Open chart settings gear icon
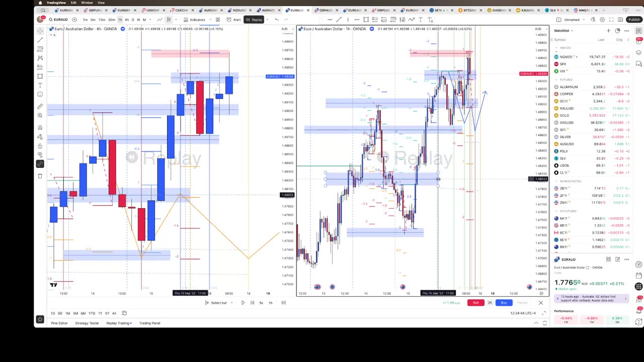Viewport: 644px width, 362px height. click(602, 20)
